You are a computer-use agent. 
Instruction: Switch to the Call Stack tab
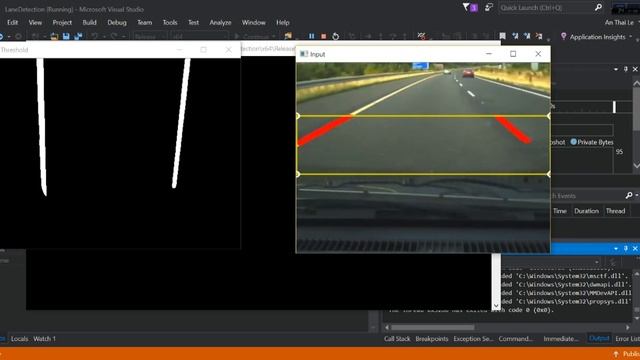click(x=397, y=339)
